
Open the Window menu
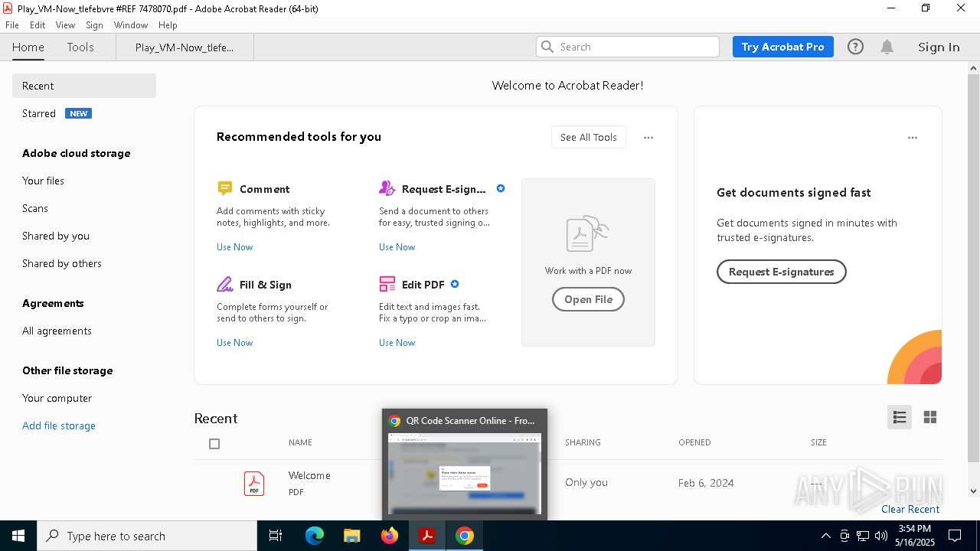click(x=131, y=25)
